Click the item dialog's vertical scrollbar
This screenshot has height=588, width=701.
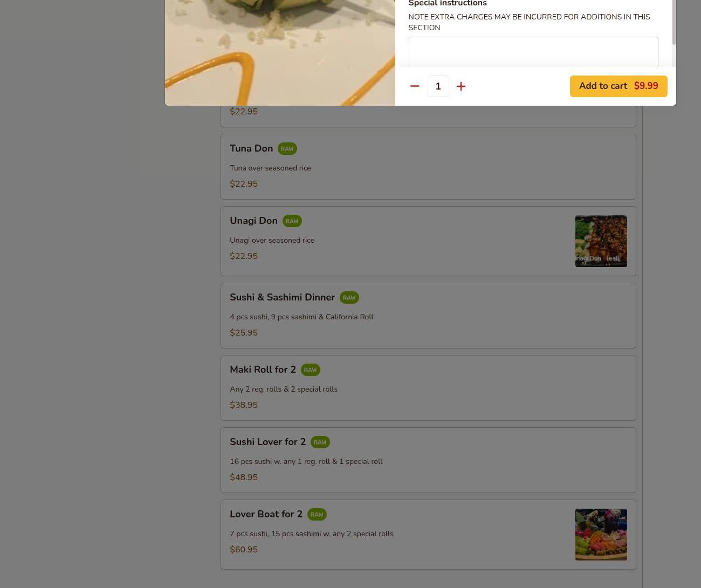click(673, 22)
